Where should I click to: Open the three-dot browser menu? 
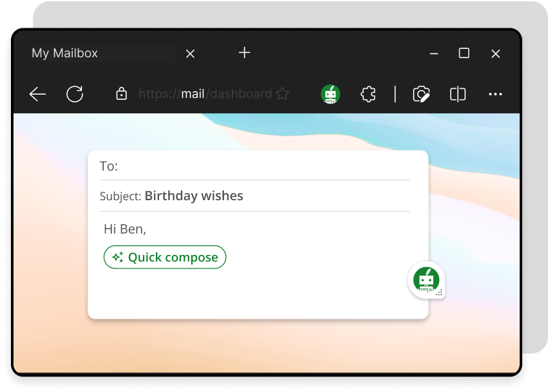[x=495, y=95]
